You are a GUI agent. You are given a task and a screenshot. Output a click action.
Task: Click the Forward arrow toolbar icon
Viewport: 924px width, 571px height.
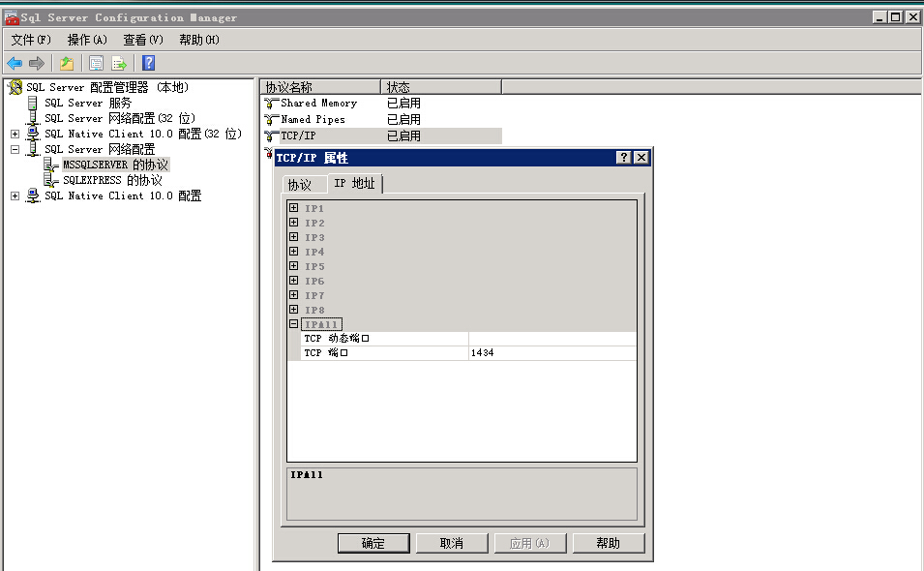point(37,63)
